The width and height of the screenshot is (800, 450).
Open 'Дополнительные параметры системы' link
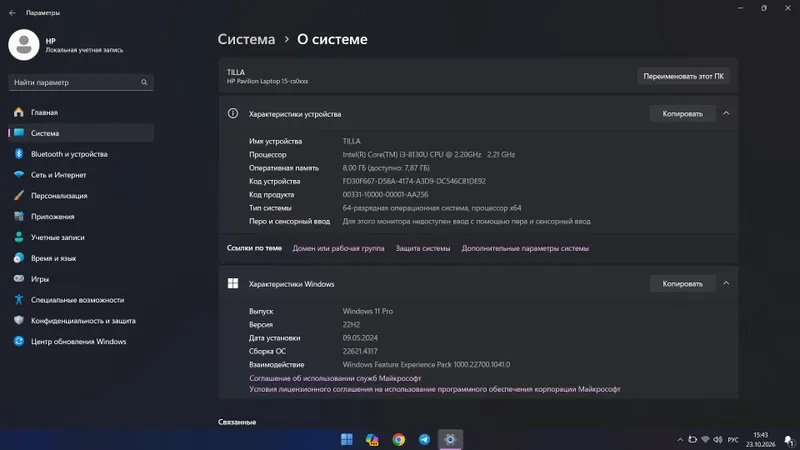click(525, 248)
